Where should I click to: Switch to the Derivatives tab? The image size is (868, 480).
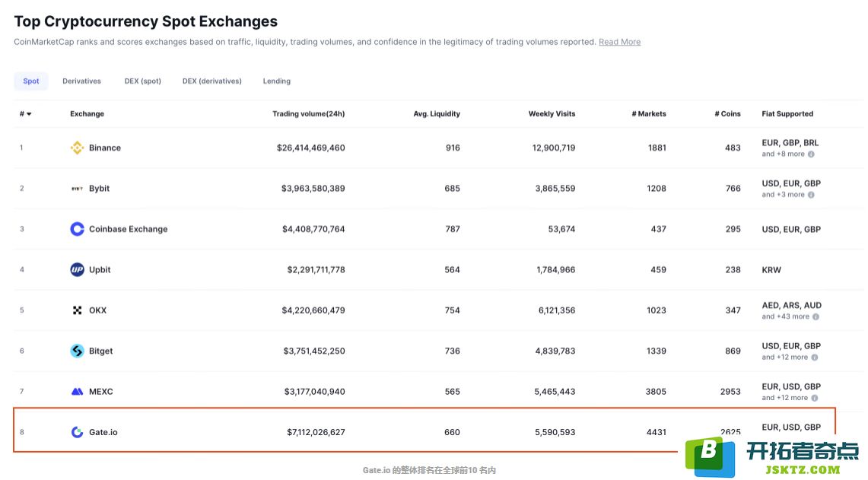tap(82, 81)
